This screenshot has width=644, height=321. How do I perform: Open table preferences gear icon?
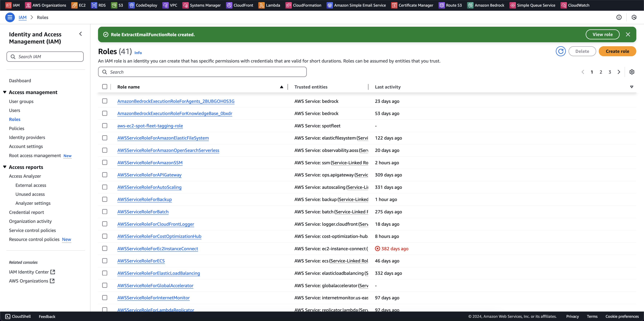tap(632, 72)
